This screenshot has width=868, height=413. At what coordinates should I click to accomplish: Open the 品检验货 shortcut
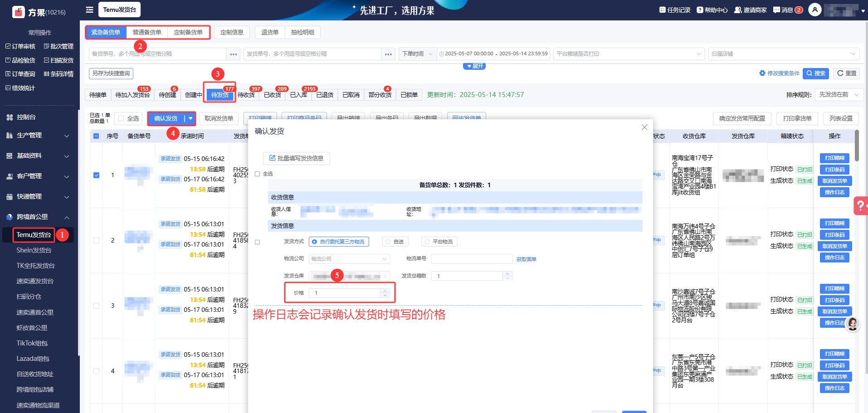click(x=20, y=60)
